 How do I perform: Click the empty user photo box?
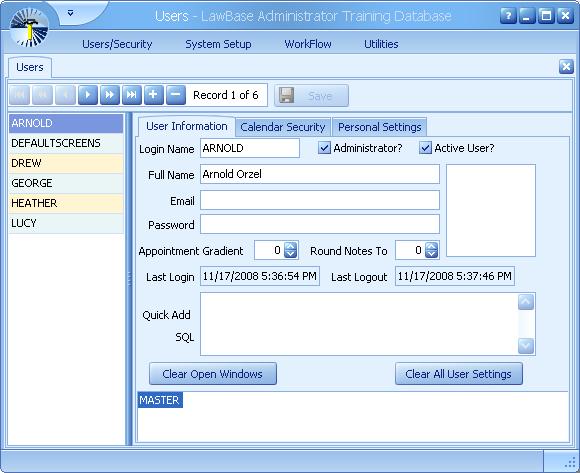tap(491, 210)
